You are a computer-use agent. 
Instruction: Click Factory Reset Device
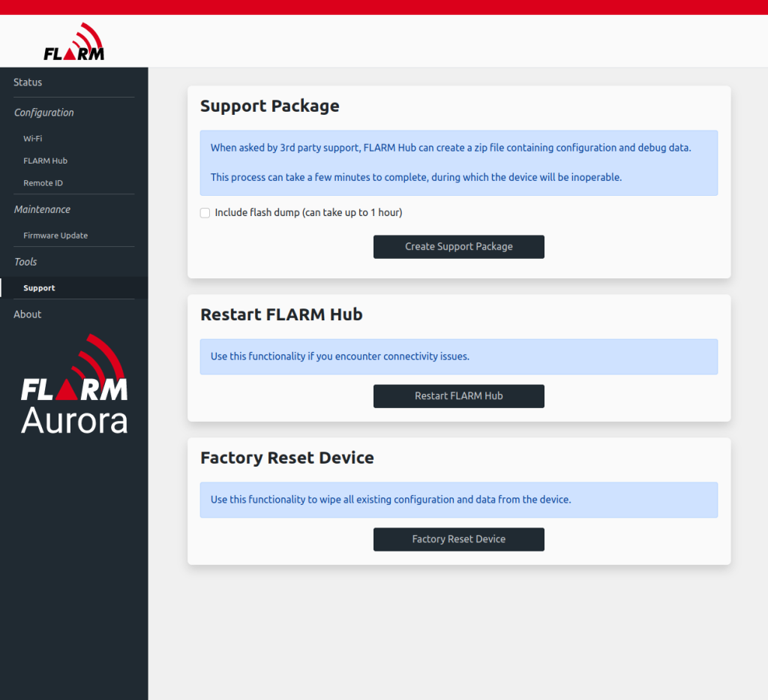pyautogui.click(x=458, y=539)
